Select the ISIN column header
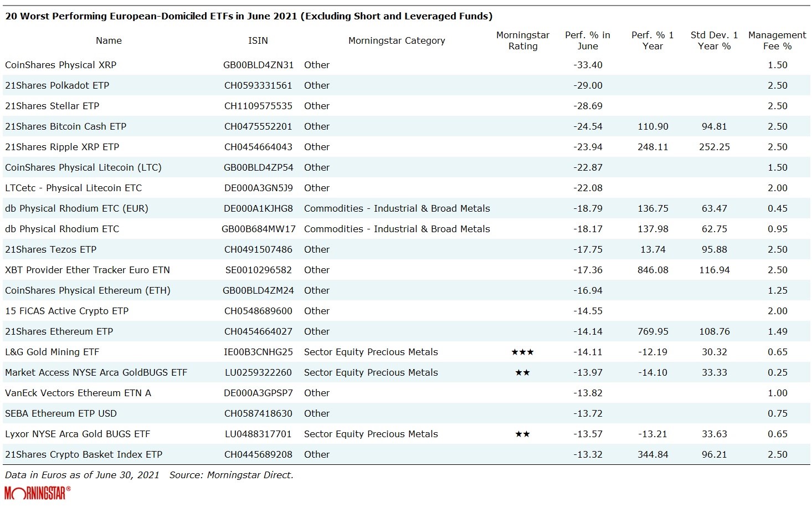 point(258,40)
